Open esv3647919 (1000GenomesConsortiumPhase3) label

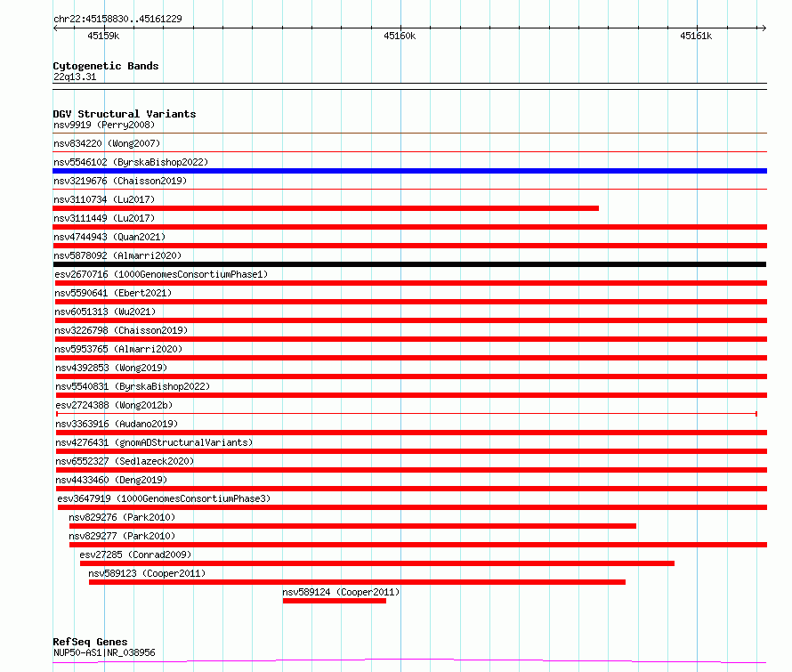tap(164, 498)
